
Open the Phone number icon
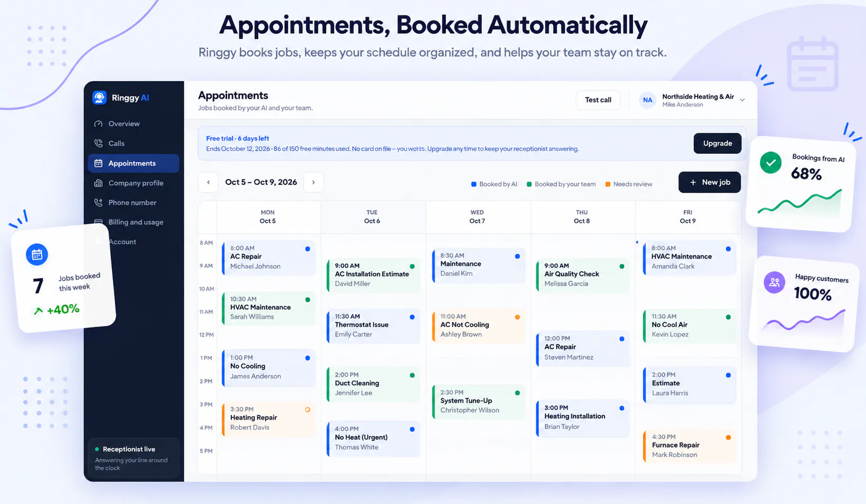pos(98,203)
